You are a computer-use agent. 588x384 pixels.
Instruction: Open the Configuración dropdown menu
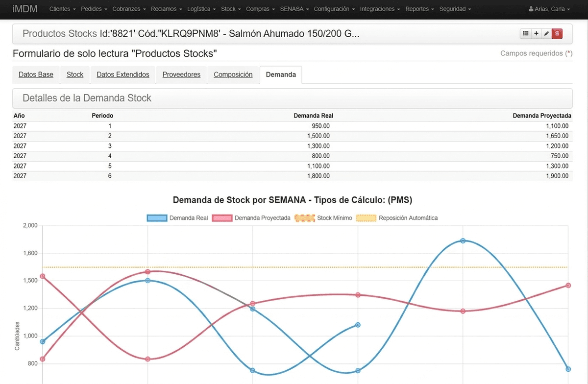(334, 9)
